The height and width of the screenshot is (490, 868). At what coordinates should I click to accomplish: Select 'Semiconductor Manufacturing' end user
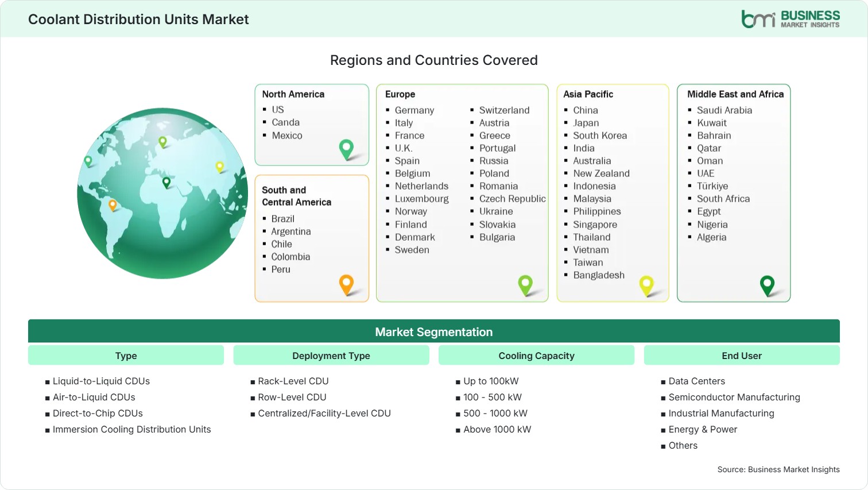tap(734, 397)
